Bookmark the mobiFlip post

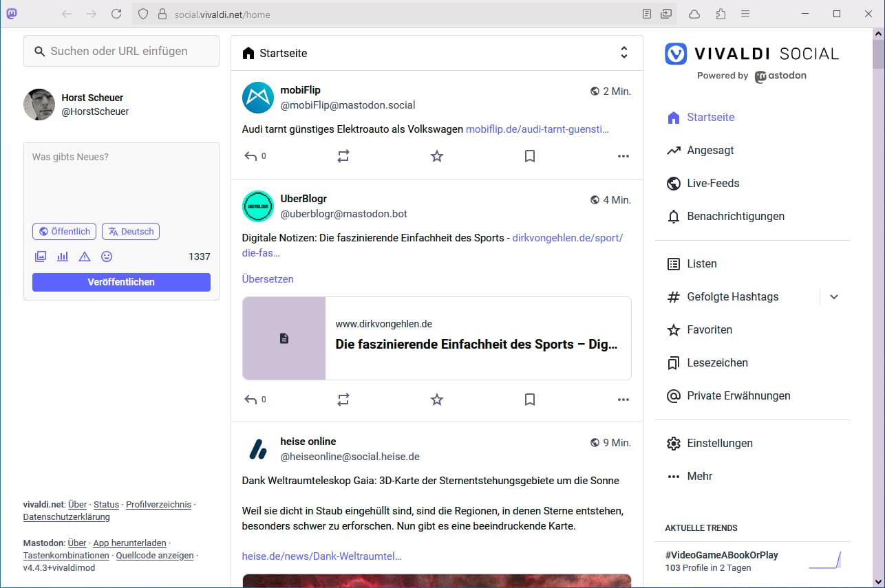coord(530,156)
